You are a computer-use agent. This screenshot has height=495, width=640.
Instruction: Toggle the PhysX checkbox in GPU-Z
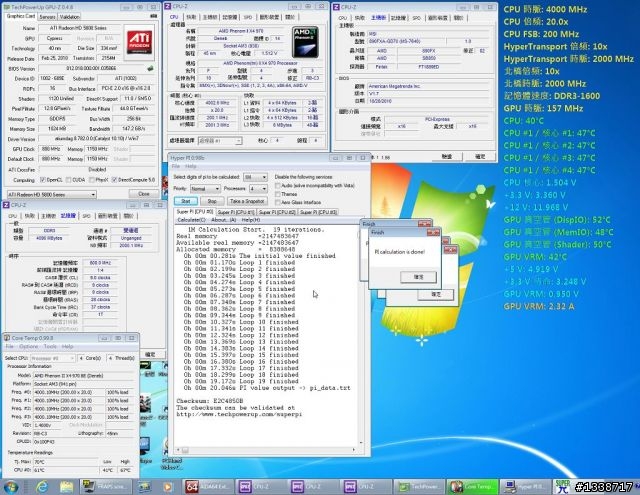click(92, 180)
